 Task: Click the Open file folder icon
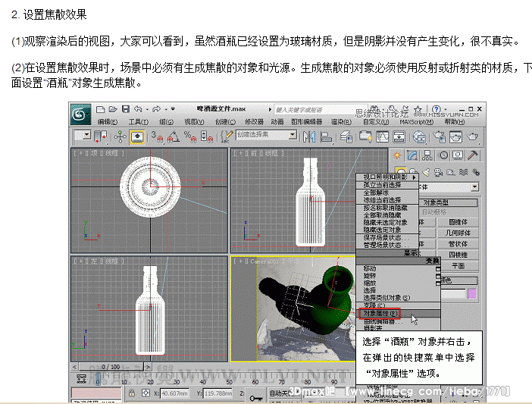tap(113, 109)
